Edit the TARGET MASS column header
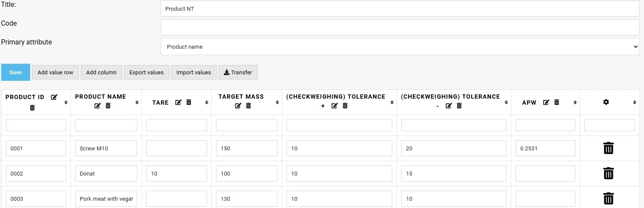This screenshot has height=208, width=644. [x=238, y=105]
